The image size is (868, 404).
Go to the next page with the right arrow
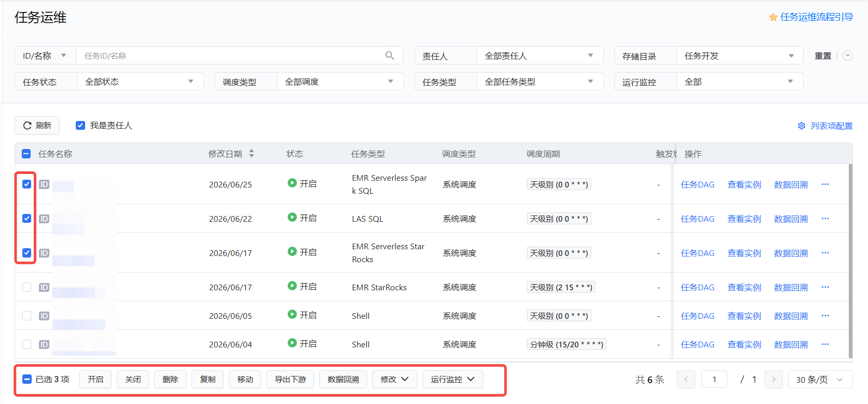pos(774,379)
